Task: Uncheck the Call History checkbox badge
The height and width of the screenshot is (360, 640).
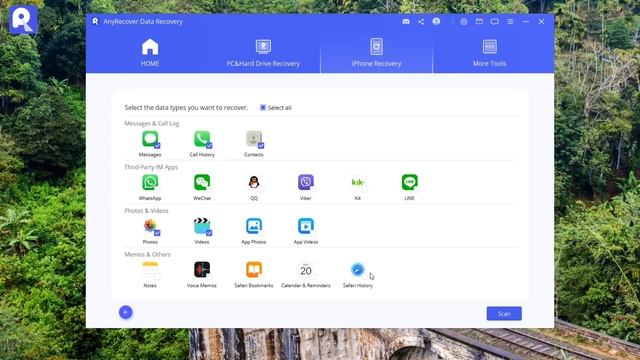Action: [x=209, y=146]
